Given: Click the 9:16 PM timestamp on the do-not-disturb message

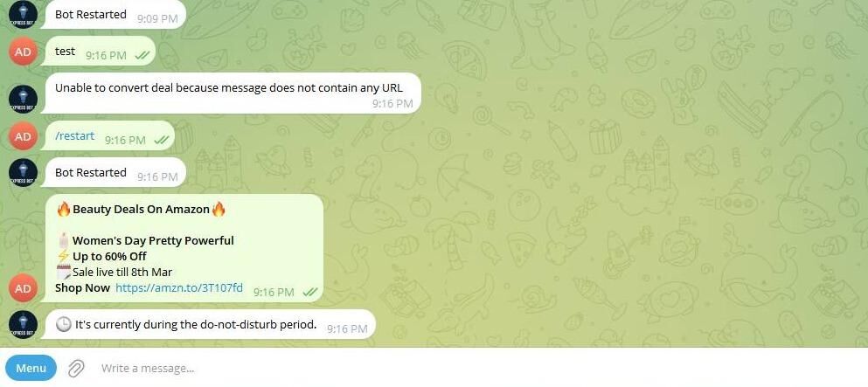Looking at the screenshot, I should point(347,329).
